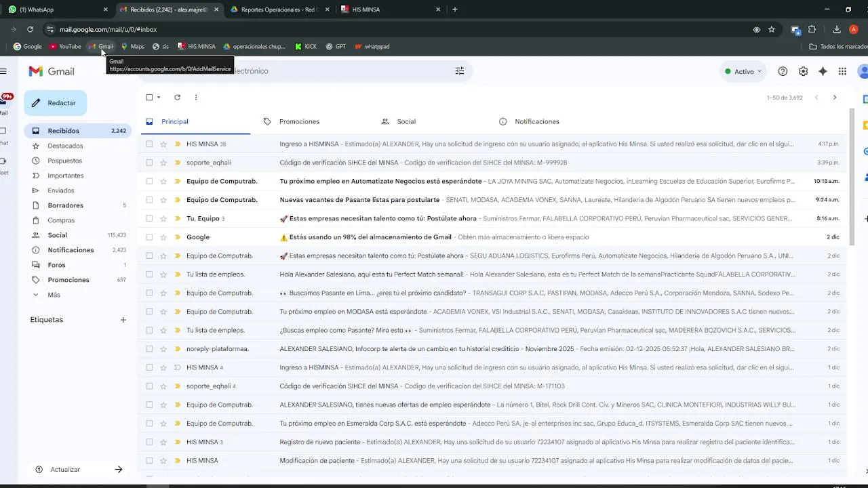Open HIS MINSA bookmark
Screen dimensions: 868x488
tap(197, 47)
